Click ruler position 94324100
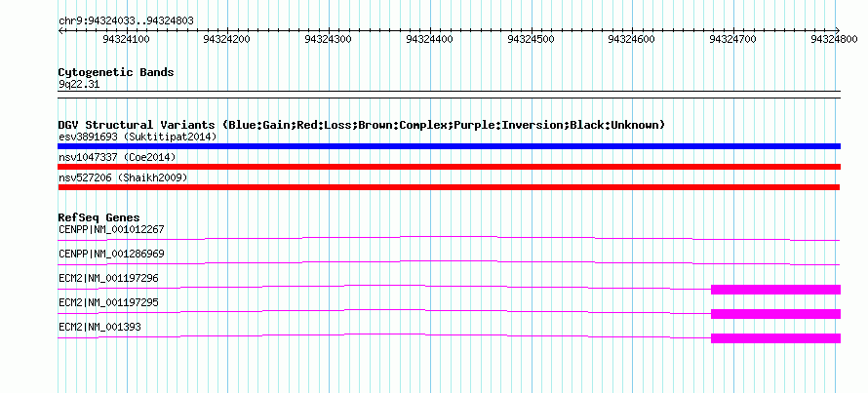Image resolution: width=868 pixels, height=393 pixels. click(x=126, y=39)
